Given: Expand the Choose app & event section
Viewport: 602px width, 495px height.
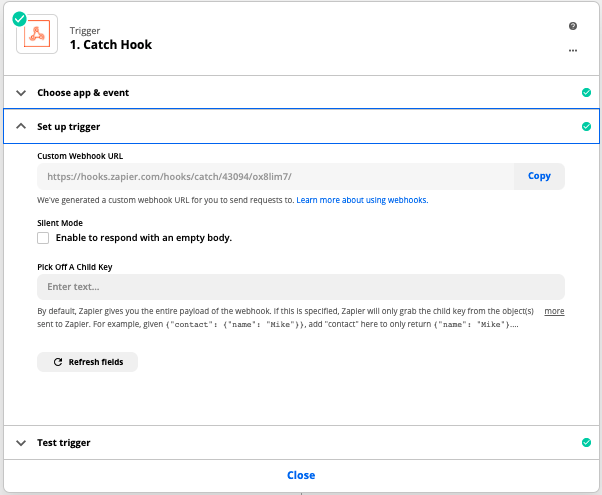Looking at the screenshot, I should (x=21, y=93).
